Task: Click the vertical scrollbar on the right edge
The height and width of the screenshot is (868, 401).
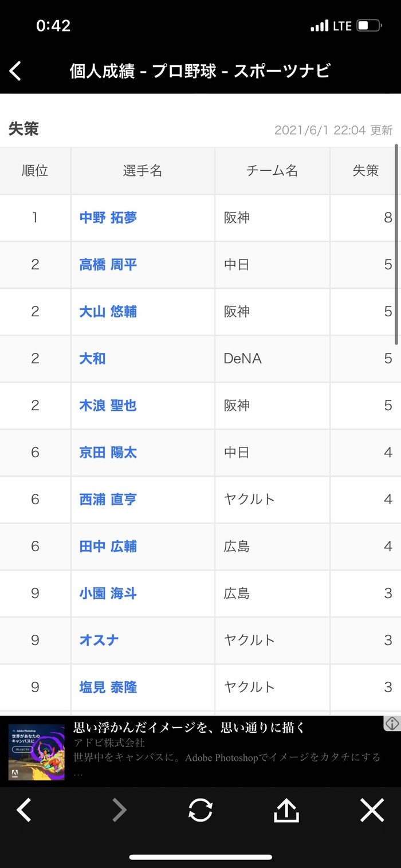Action: coord(396,245)
